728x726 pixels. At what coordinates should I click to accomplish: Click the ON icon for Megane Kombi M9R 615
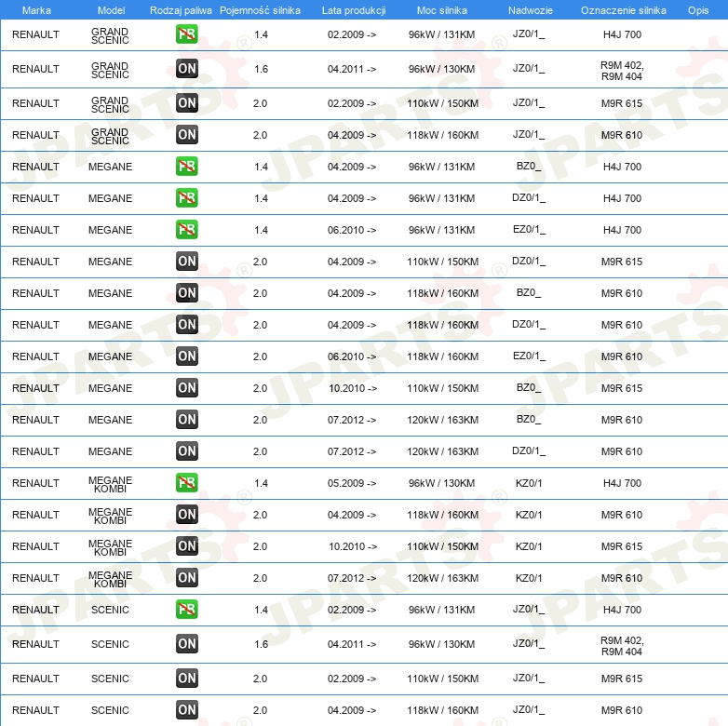[186, 546]
